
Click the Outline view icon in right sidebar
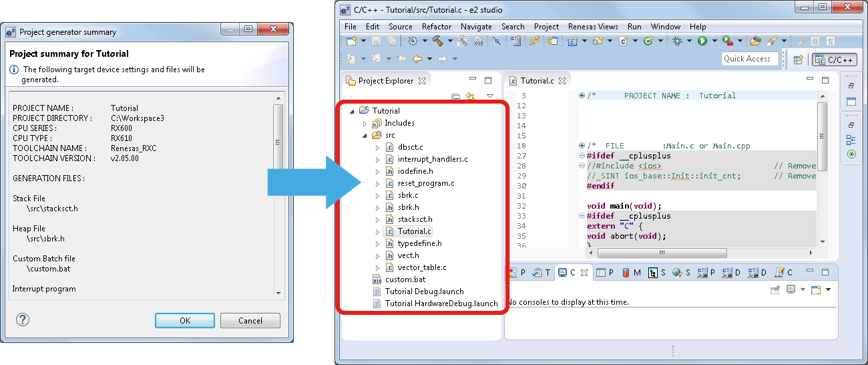[851, 140]
